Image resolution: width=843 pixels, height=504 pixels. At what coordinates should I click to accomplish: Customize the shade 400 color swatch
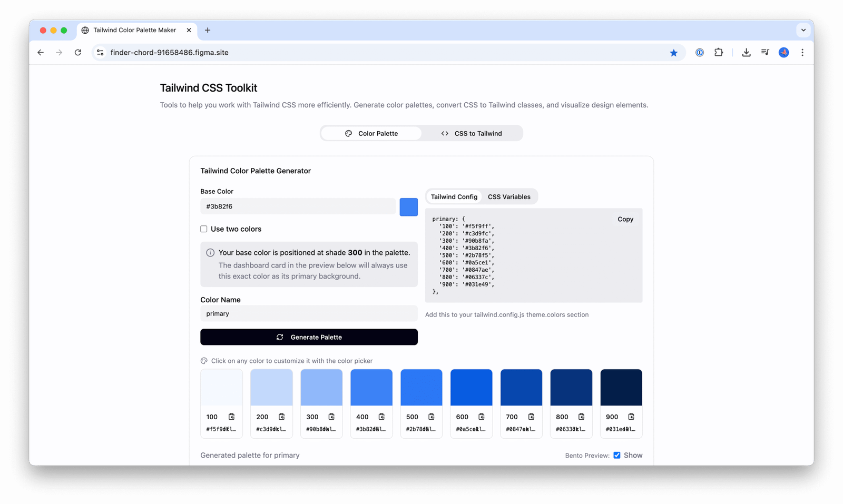tap(371, 388)
